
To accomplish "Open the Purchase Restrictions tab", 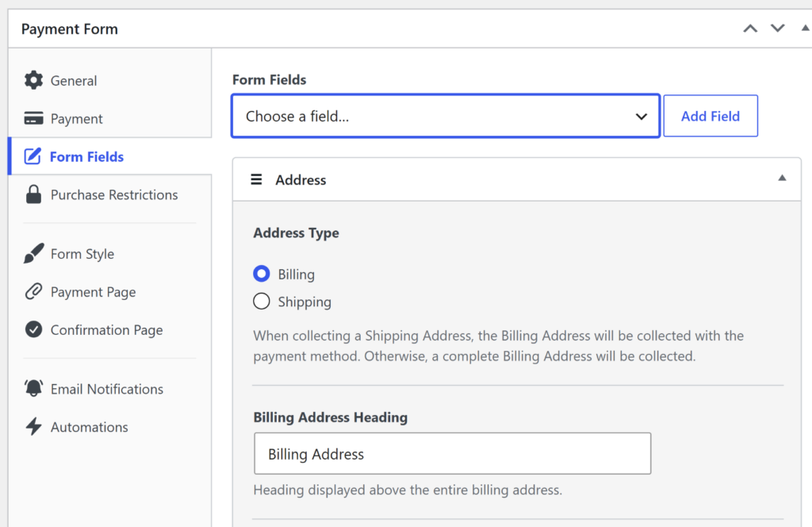I will 109,194.
